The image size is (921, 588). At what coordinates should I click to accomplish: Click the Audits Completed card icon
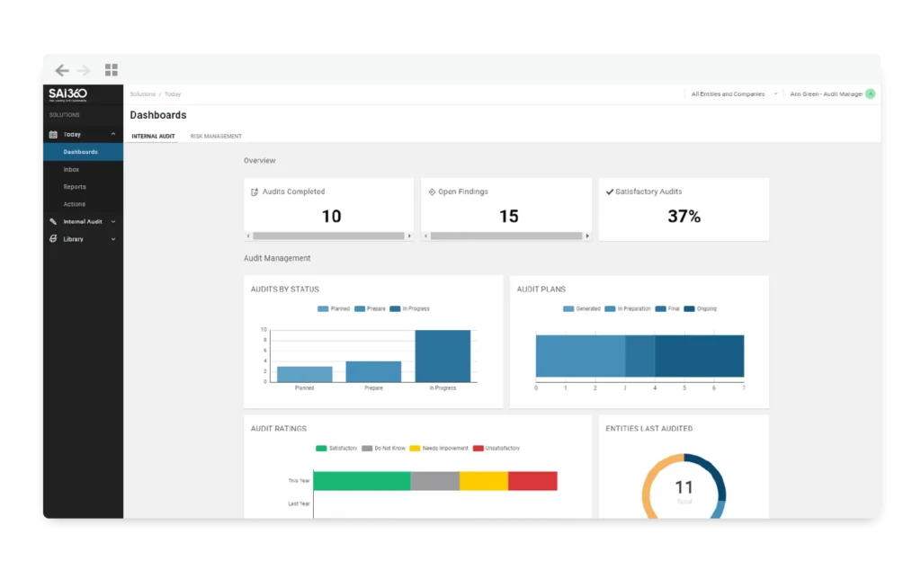254,191
